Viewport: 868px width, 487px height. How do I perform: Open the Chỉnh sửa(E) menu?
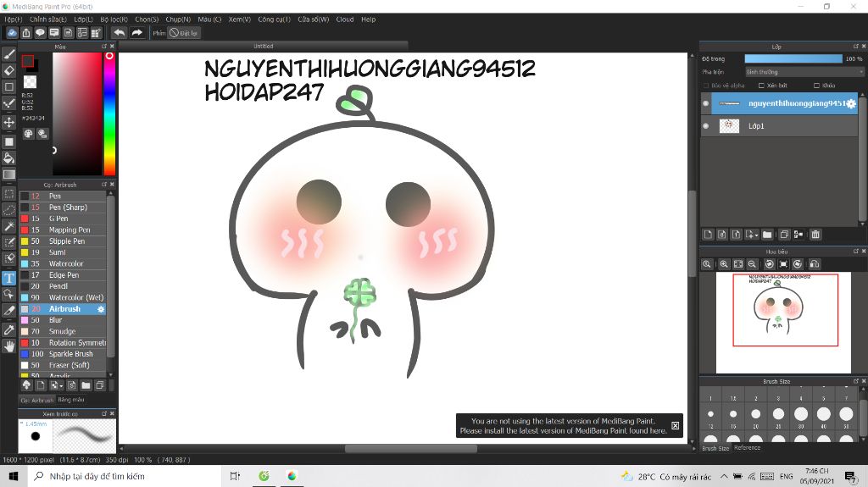tap(48, 19)
